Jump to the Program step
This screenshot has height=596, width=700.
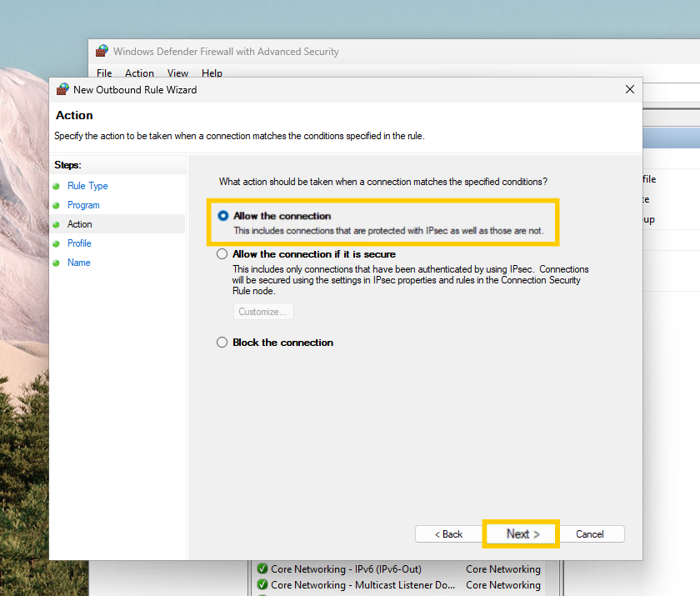pos(83,205)
